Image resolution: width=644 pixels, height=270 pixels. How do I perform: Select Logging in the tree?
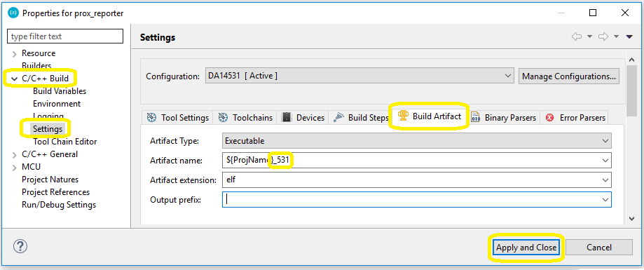tap(48, 116)
